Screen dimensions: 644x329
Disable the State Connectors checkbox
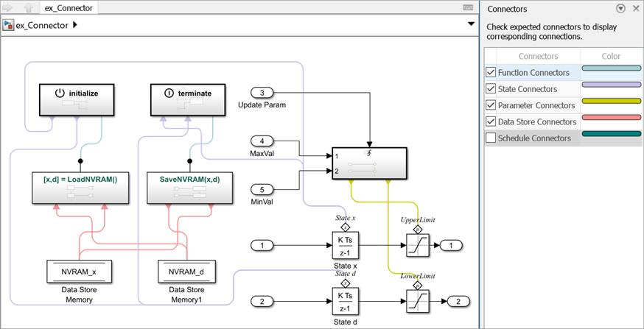click(491, 89)
